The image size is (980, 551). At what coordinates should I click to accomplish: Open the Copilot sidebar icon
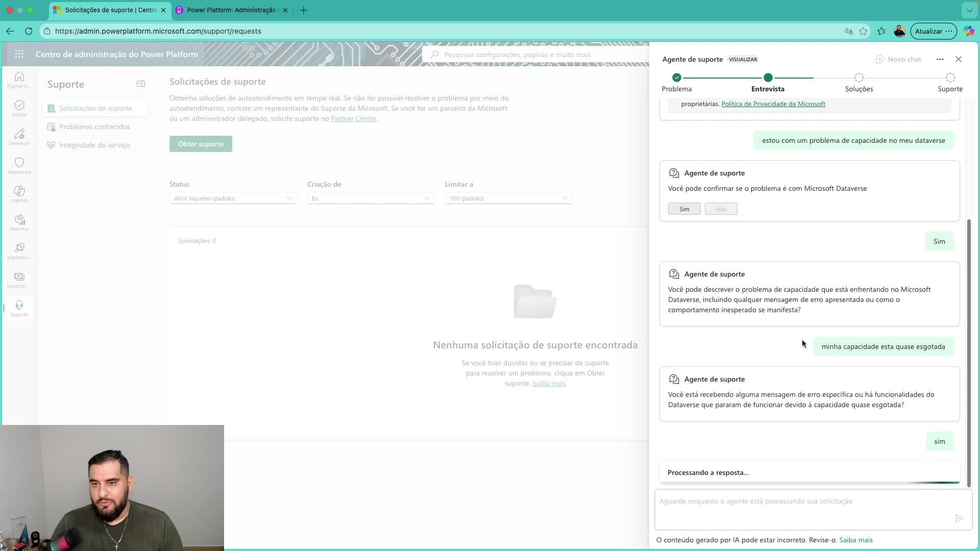coord(19,193)
